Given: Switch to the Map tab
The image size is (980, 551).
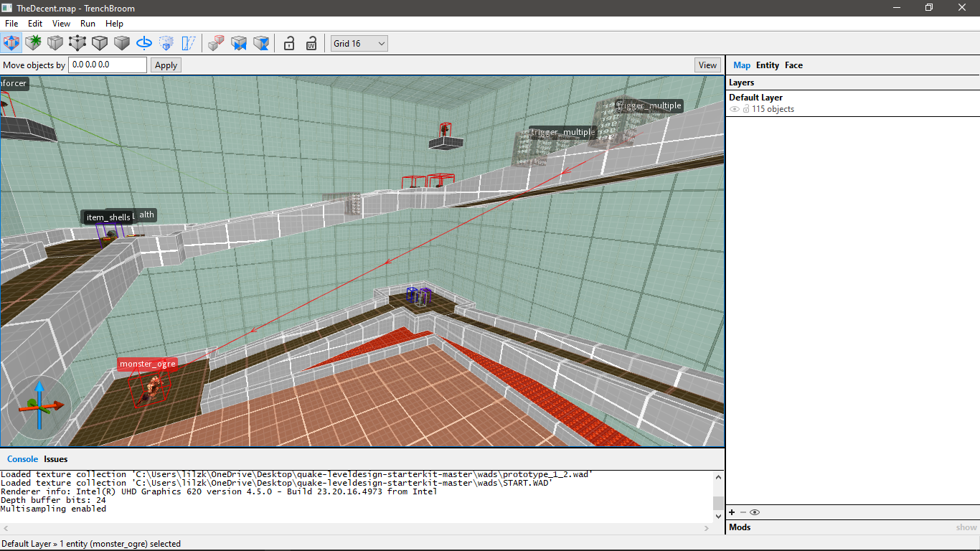Looking at the screenshot, I should (x=742, y=65).
